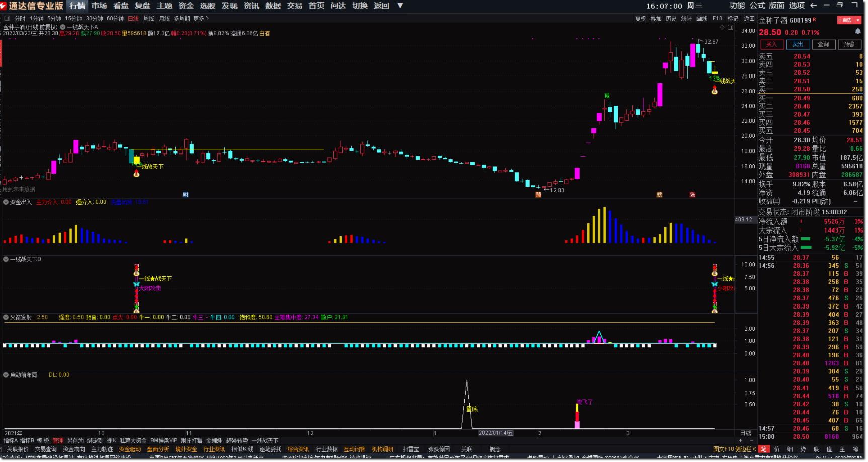Click the diamond icon atop the chart
This screenshot has width=868, height=462.
tap(722, 27)
